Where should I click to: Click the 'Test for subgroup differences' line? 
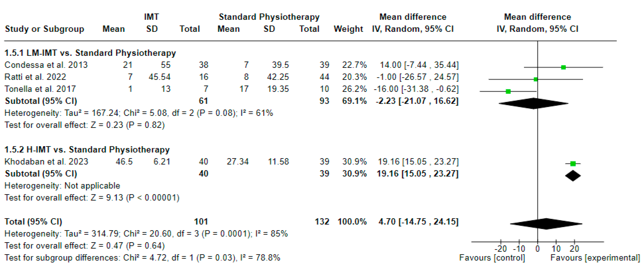(142, 258)
